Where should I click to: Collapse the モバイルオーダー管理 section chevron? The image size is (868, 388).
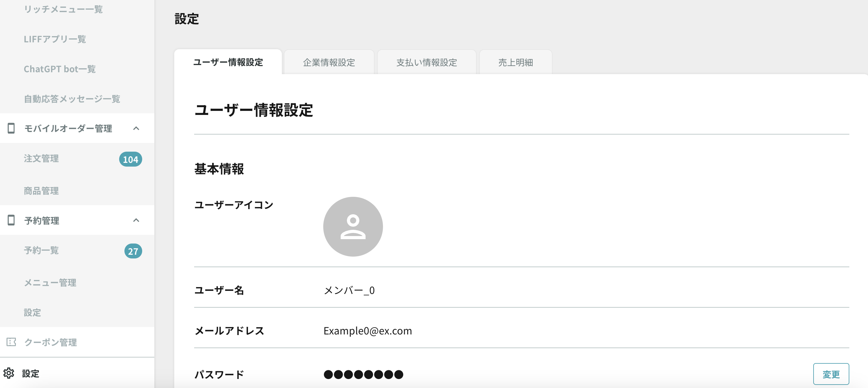point(136,128)
